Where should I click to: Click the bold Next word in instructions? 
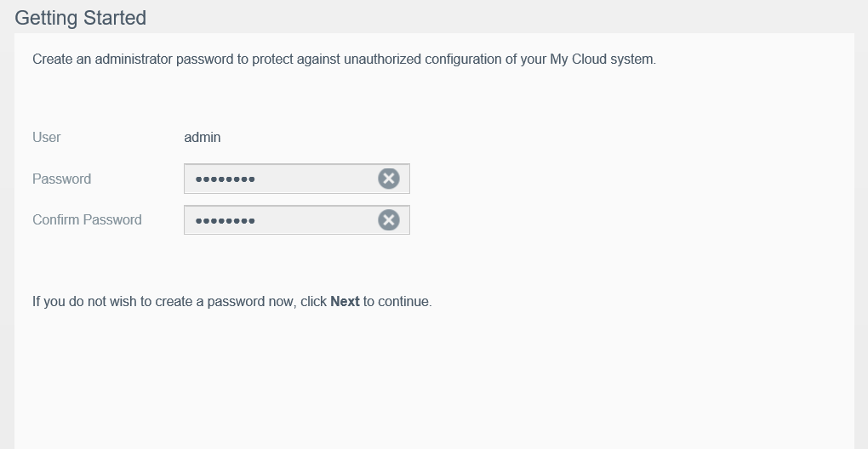[x=345, y=301]
